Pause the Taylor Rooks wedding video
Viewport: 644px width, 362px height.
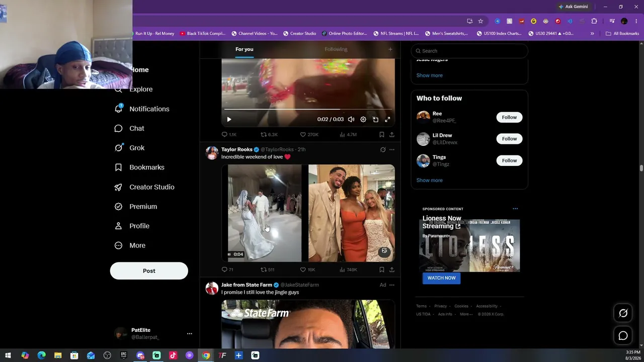[x=229, y=254]
